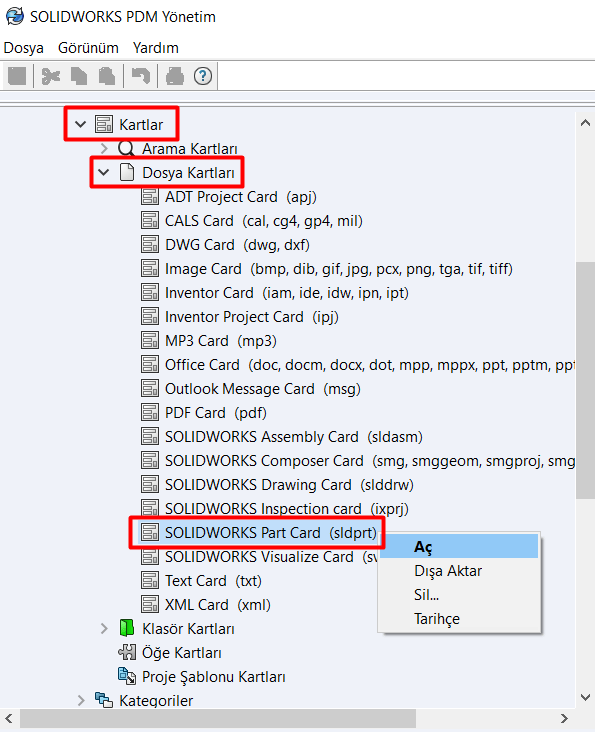
Task: Click the Proje Şablonu Kartları icon
Action: tap(126, 676)
